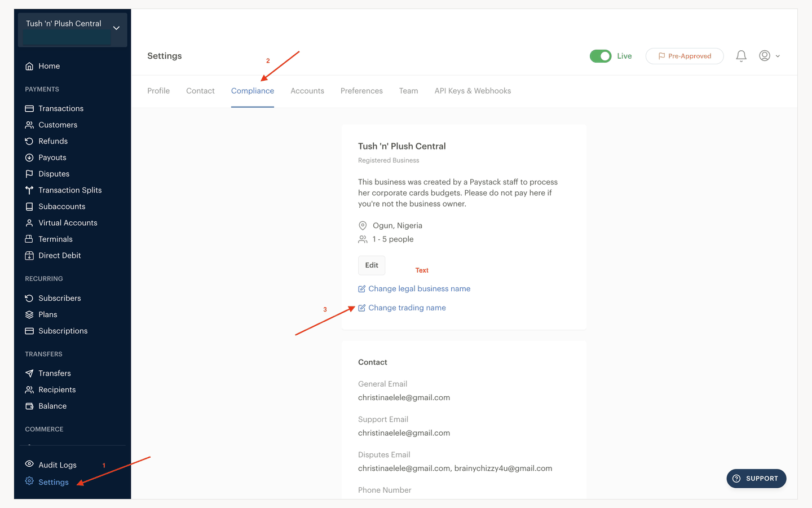This screenshot has width=812, height=508.
Task: Open Audit Logs in the sidebar
Action: coord(58,465)
